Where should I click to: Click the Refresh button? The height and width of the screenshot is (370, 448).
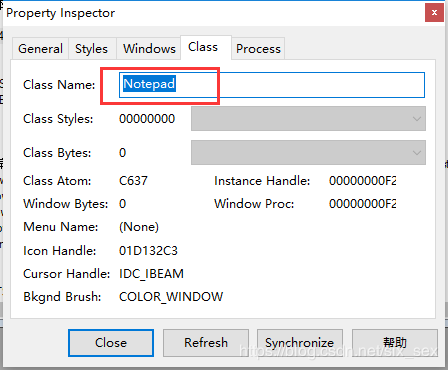206,343
